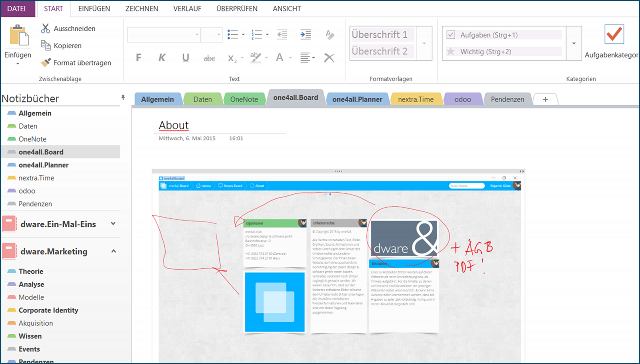640x364 pixels.
Task: Open the Allgemein section tab
Action: pyautogui.click(x=158, y=99)
